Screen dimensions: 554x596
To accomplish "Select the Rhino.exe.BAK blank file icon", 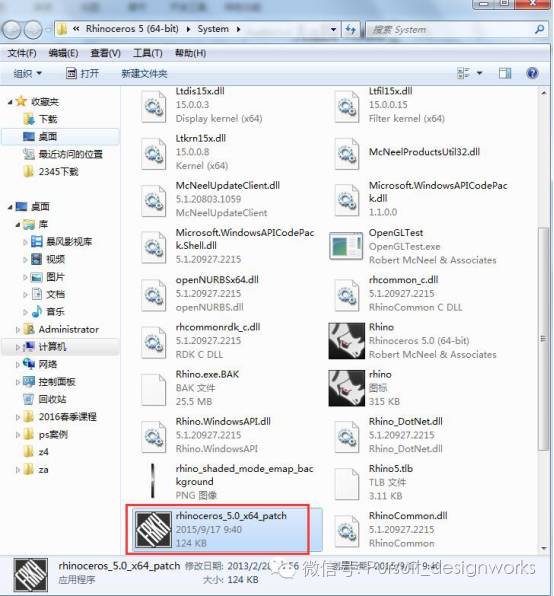I will tap(154, 389).
